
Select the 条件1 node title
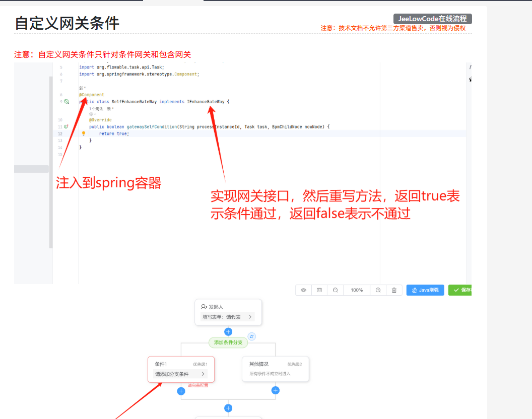[x=161, y=364]
